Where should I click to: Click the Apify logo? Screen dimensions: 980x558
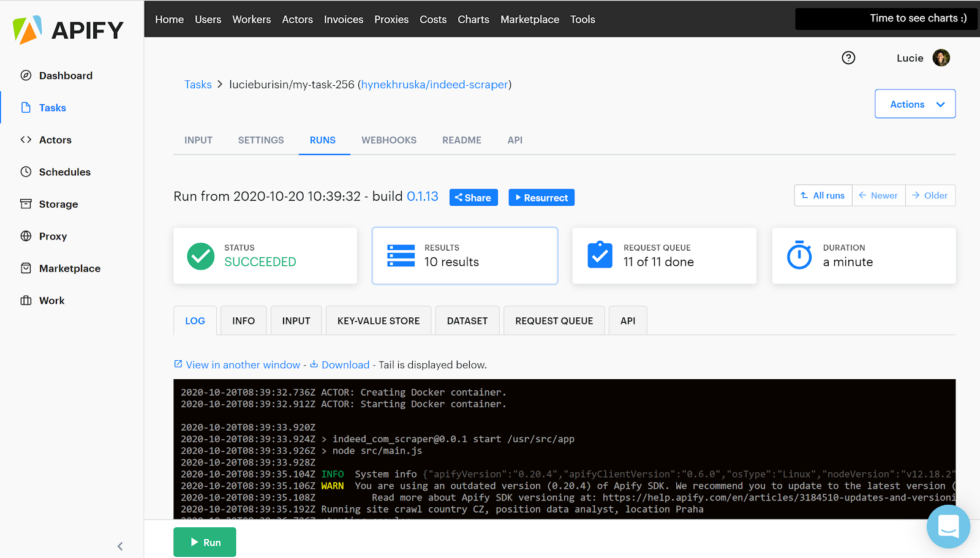pyautogui.click(x=68, y=30)
